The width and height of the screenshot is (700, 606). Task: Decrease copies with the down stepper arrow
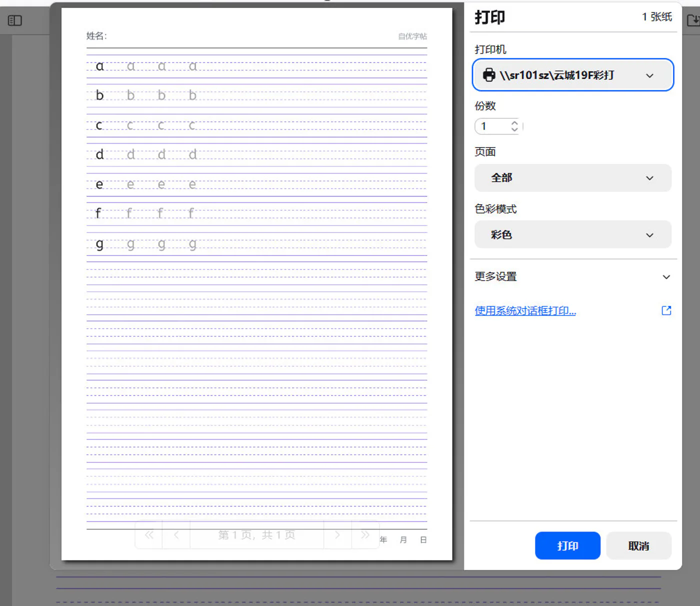514,129
